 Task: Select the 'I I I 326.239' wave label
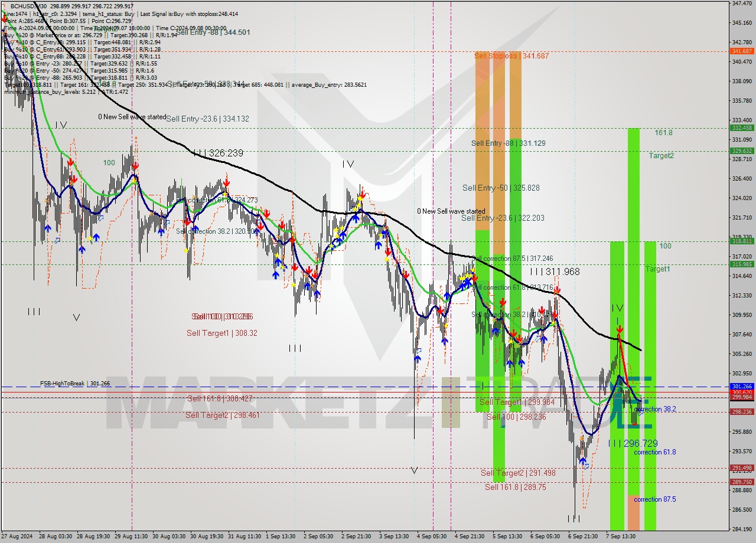point(218,153)
